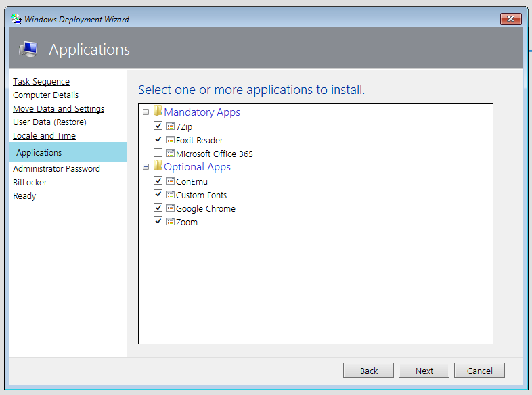Cancel the deployment wizard
Image resolution: width=532 pixels, height=395 pixels.
[479, 371]
